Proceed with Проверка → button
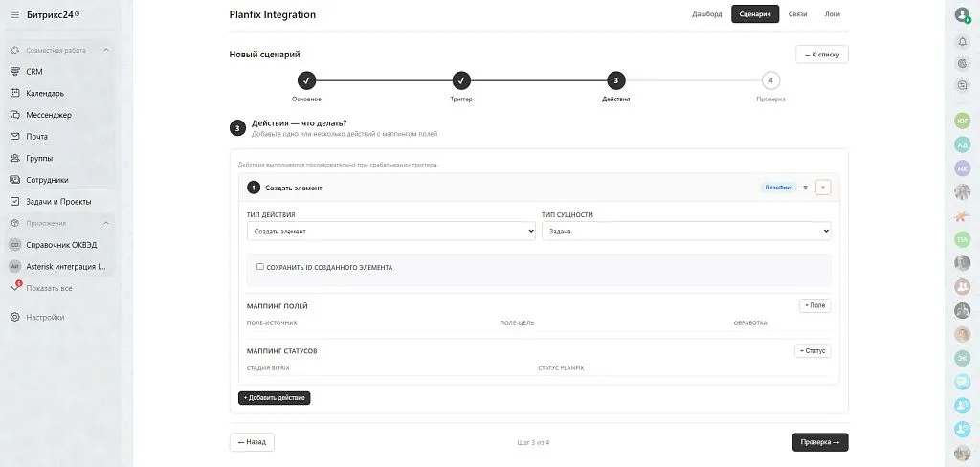 point(820,442)
